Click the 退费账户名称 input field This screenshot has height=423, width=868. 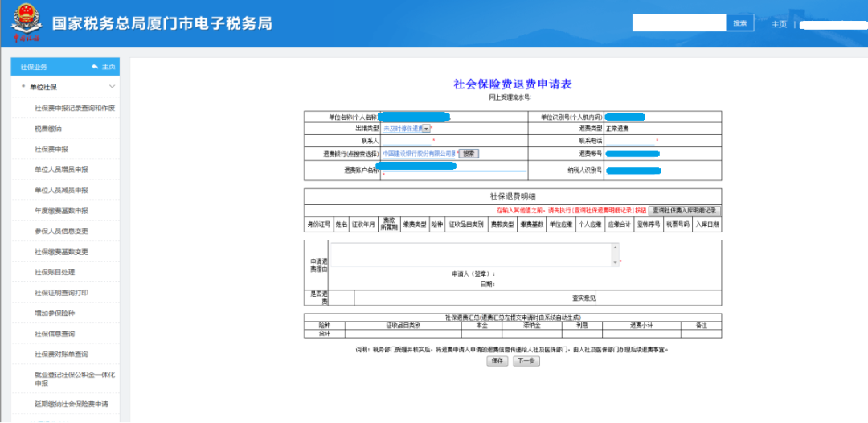tap(454, 168)
